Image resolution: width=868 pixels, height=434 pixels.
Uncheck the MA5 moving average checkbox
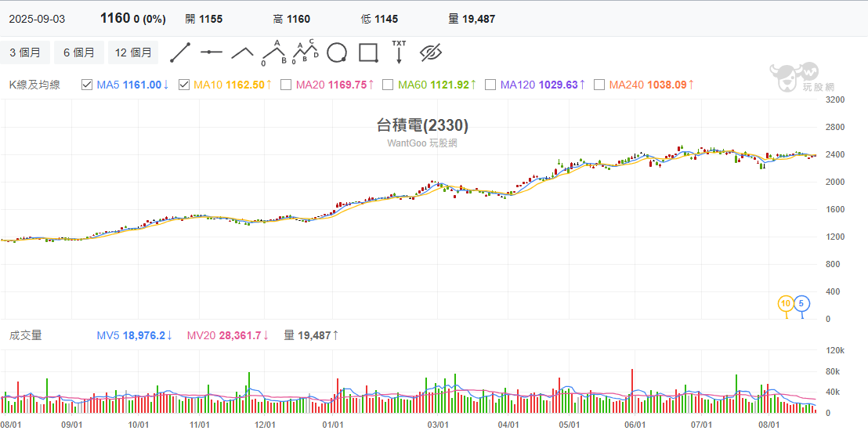[x=87, y=85]
